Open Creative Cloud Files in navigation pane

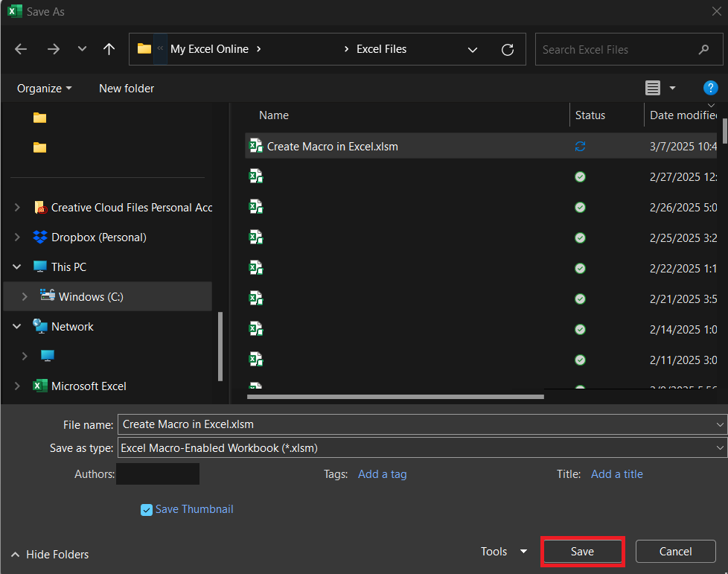tap(132, 207)
